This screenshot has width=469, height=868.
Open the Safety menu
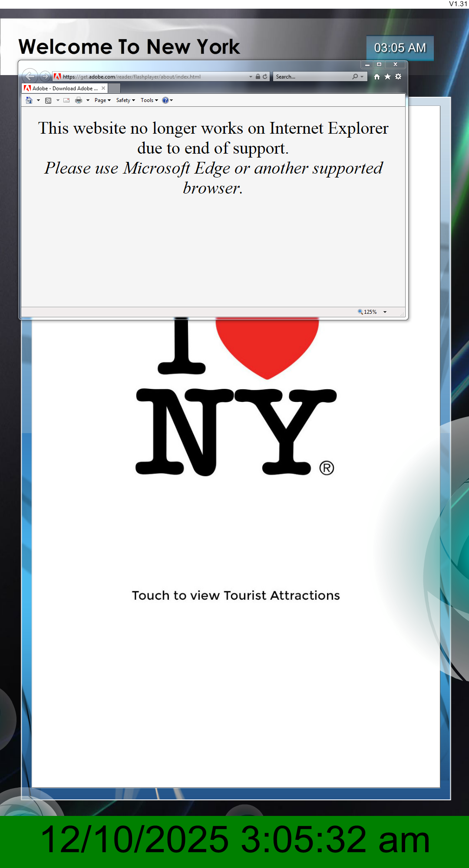pyautogui.click(x=126, y=100)
